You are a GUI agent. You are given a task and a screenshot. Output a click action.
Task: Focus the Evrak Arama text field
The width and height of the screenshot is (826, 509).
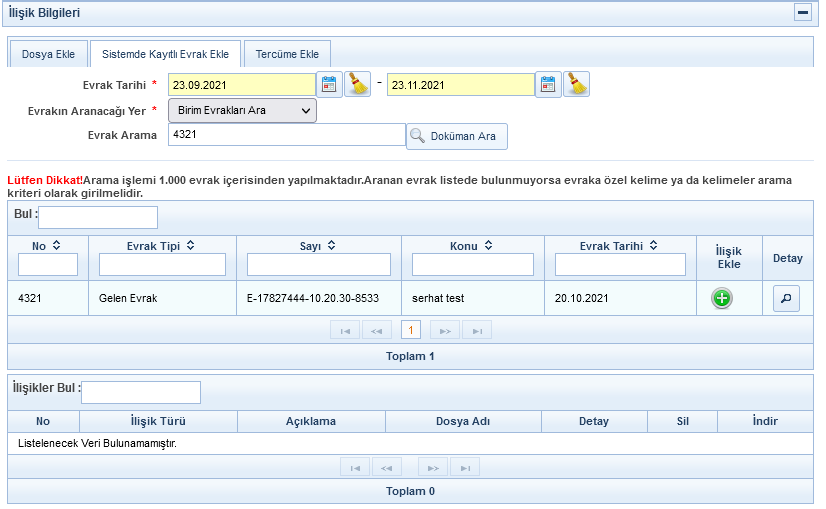coord(286,135)
